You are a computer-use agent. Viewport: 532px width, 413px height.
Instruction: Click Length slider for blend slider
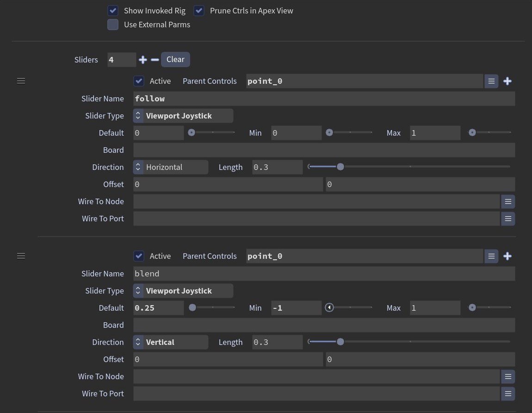409,341
